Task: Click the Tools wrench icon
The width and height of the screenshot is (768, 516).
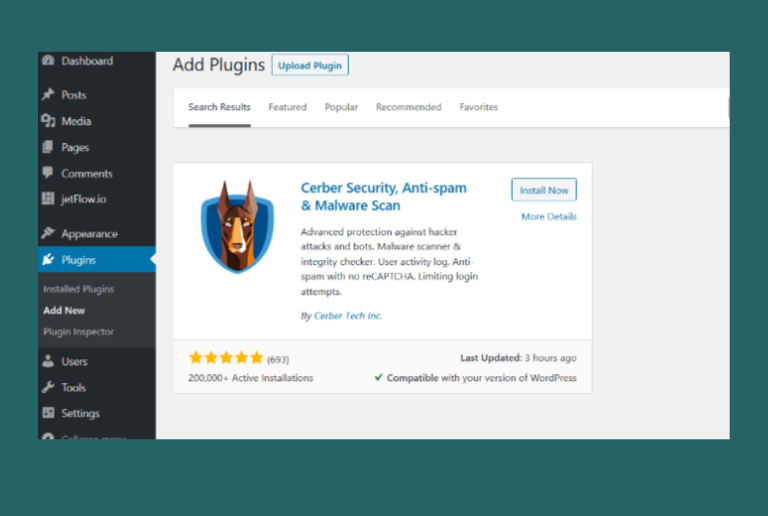Action: (48, 387)
